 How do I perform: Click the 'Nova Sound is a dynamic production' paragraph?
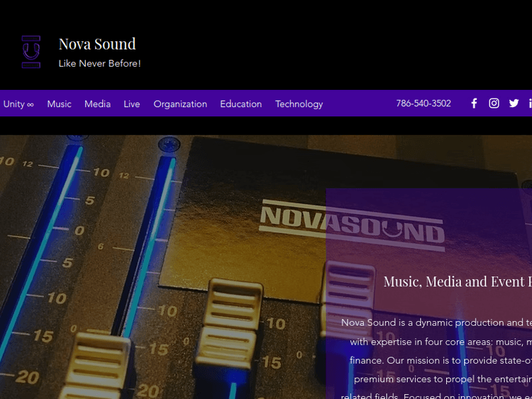click(x=436, y=360)
